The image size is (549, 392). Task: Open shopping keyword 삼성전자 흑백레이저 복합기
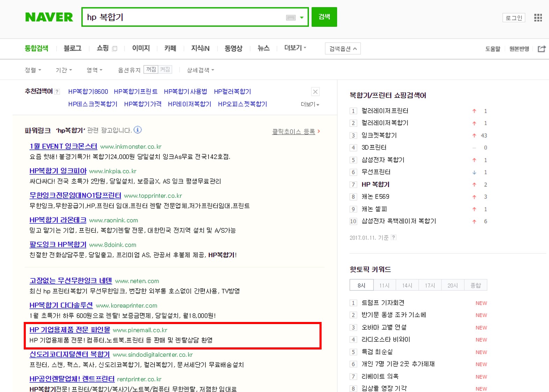coord(399,221)
